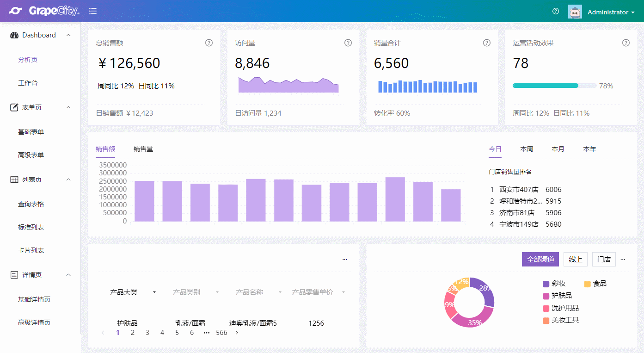Switch channel filter to 门店
644x353 pixels.
pos(604,259)
